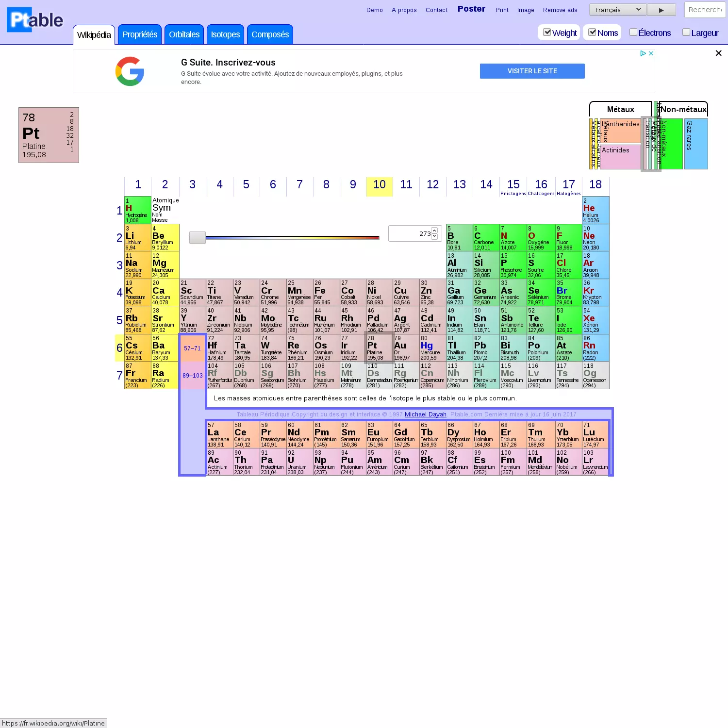Uncheck the Weight checkbox
The width and height of the screenshot is (728, 728).
tap(547, 32)
